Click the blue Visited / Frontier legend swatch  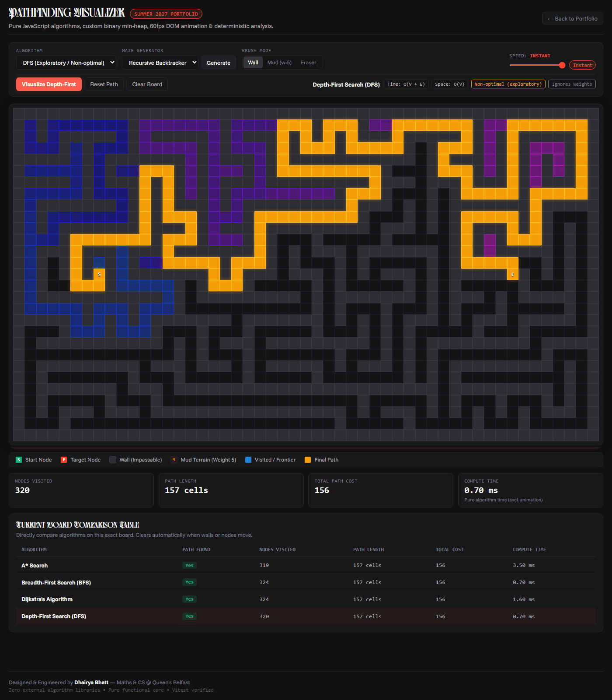coord(248,460)
